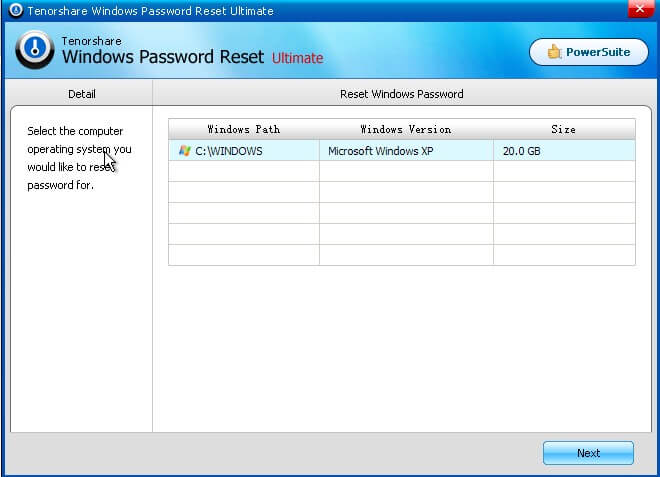Click the Size column header
The height and width of the screenshot is (477, 660).
[564, 129]
